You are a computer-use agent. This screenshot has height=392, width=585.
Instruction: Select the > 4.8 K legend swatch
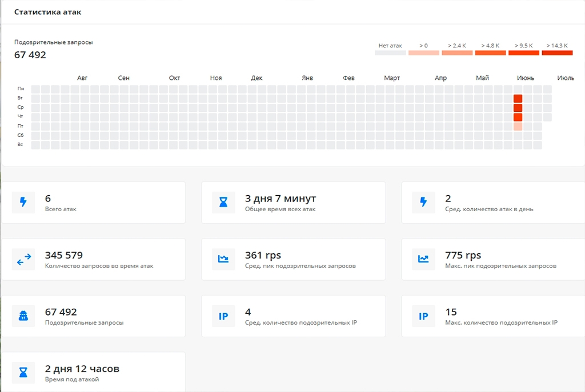click(x=490, y=53)
